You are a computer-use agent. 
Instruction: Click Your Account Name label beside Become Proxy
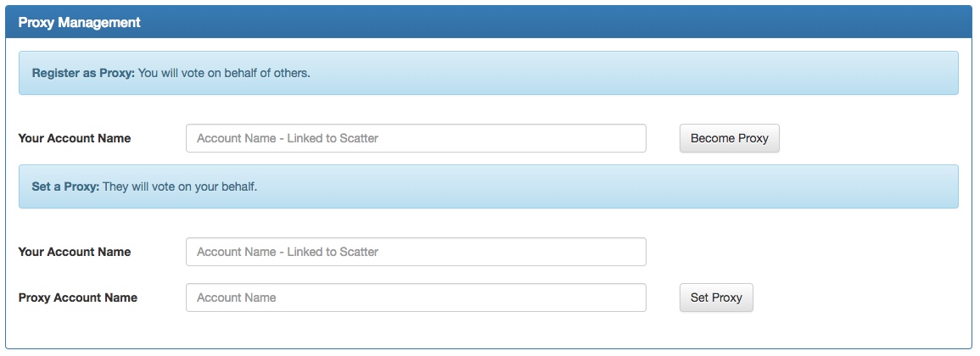click(75, 138)
